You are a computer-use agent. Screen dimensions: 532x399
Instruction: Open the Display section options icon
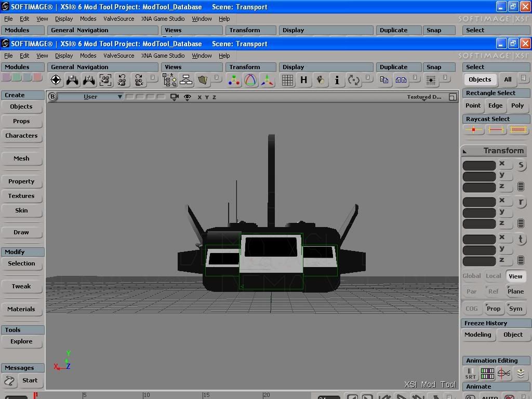point(367,77)
